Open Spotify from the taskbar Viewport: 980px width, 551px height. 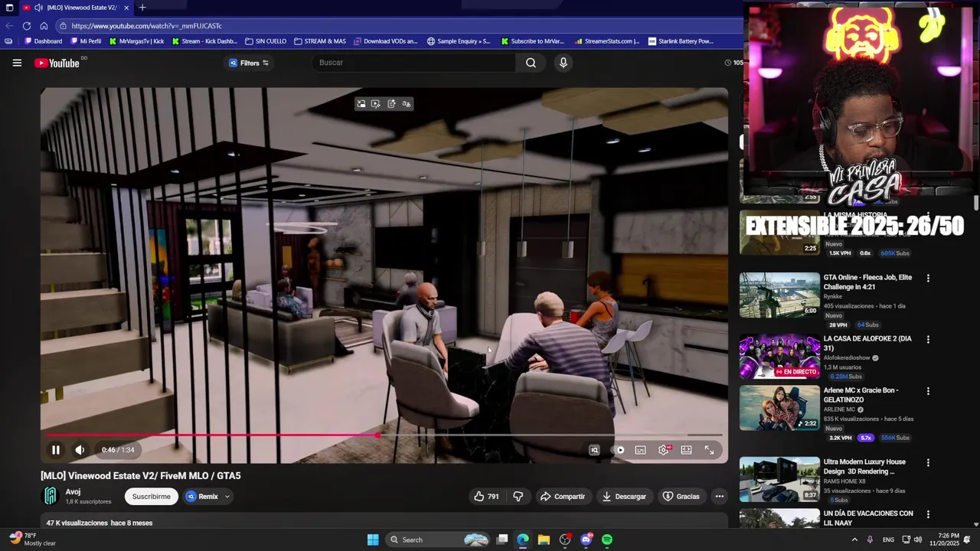pyautogui.click(x=607, y=540)
